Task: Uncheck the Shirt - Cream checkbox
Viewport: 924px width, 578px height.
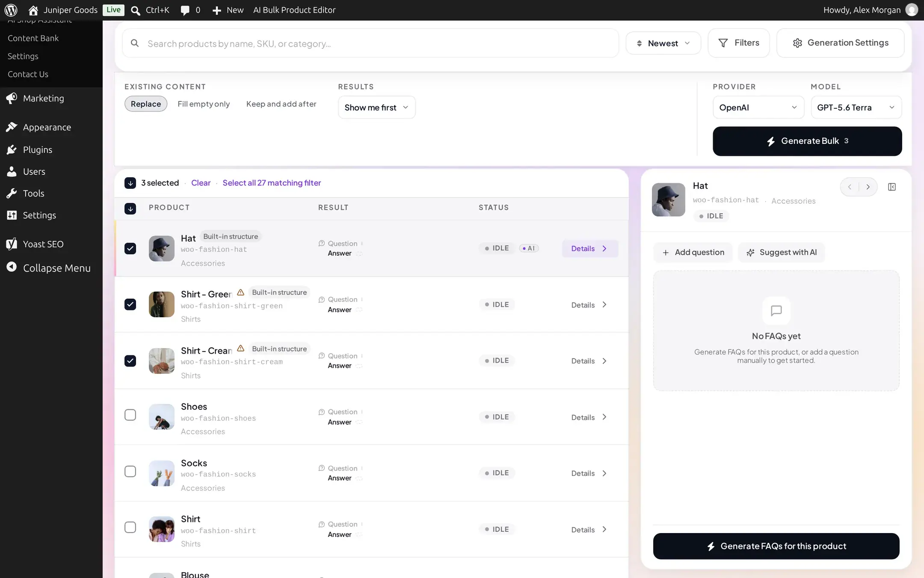Action: coord(130,361)
